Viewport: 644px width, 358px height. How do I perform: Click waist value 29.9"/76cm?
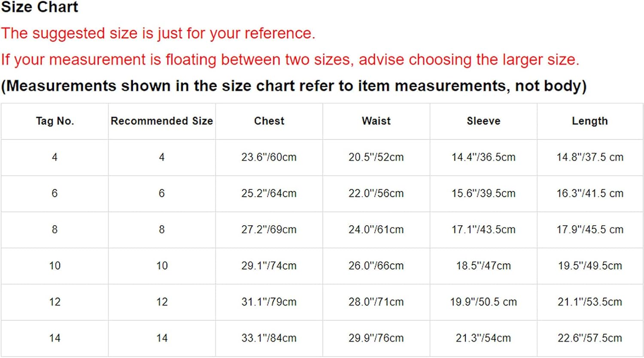coord(376,338)
